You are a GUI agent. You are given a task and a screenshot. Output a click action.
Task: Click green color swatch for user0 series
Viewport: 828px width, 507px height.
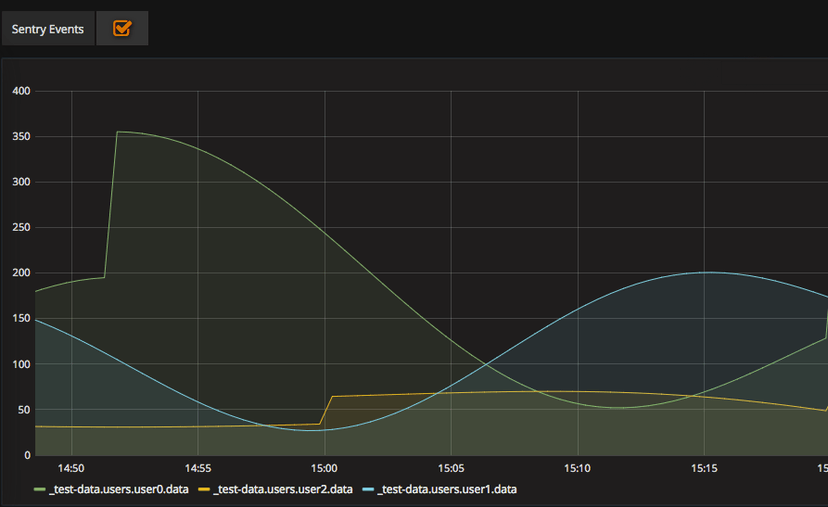tap(40, 490)
